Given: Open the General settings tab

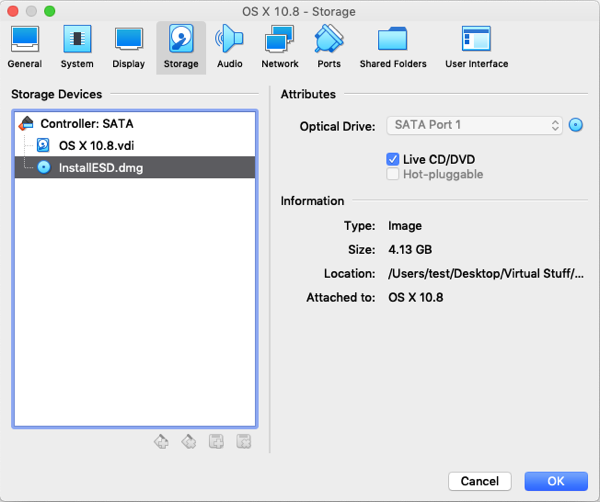Looking at the screenshot, I should 24,47.
